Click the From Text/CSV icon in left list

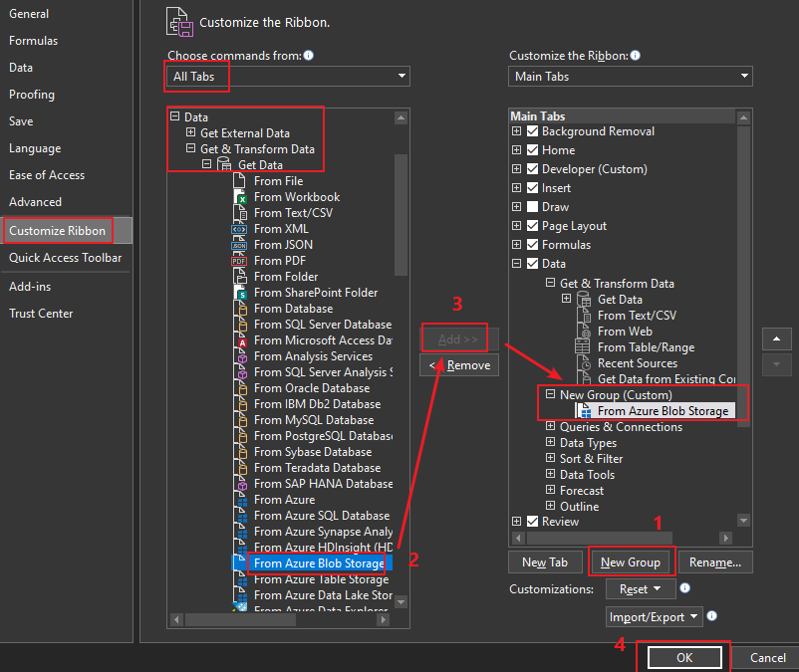(x=239, y=213)
